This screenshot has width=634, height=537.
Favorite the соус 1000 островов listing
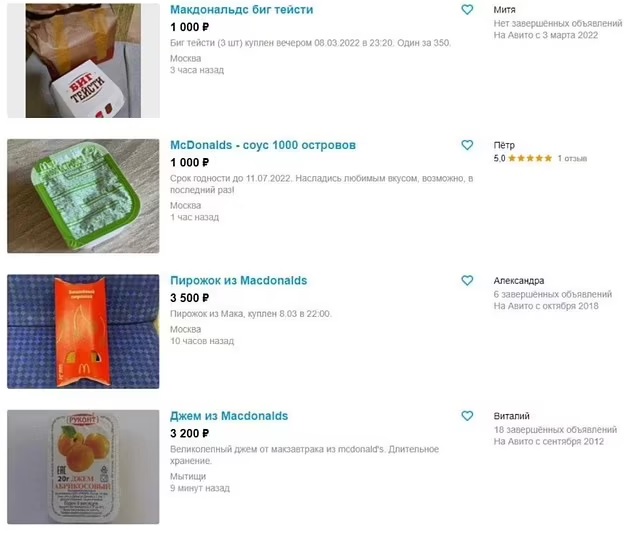coord(467,145)
